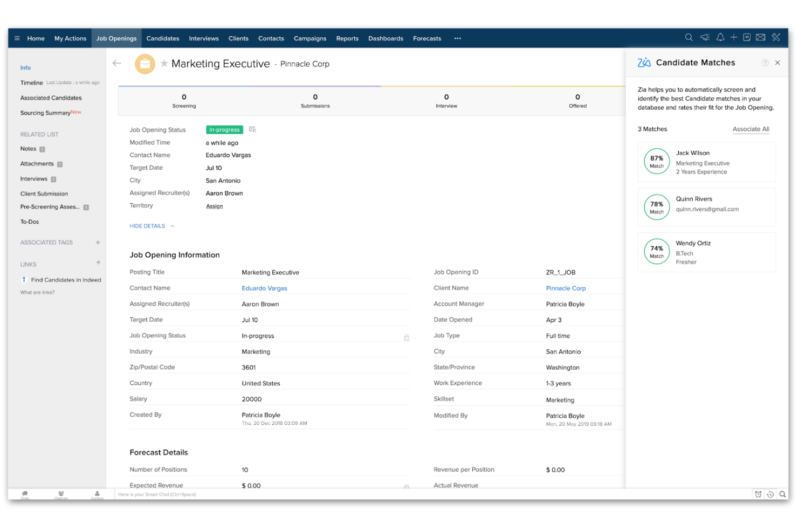This screenshot has width=798, height=532.
Task: Click the back arrow beside Marketing Executive
Action: click(x=117, y=64)
